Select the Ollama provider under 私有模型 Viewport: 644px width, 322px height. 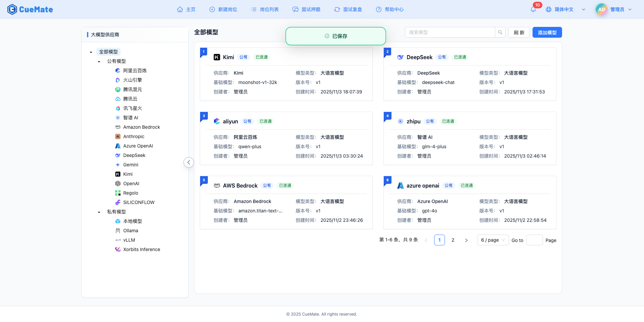tap(130, 231)
